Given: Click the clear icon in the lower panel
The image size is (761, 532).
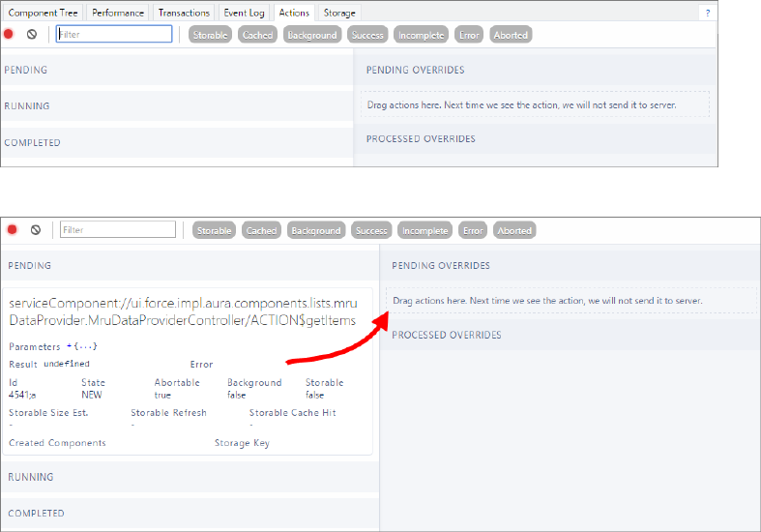Looking at the screenshot, I should tap(36, 229).
